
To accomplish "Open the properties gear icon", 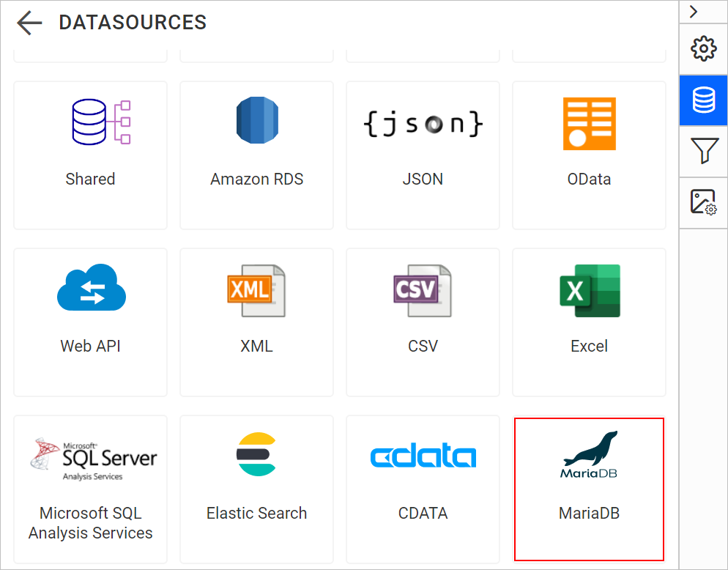I will point(704,48).
